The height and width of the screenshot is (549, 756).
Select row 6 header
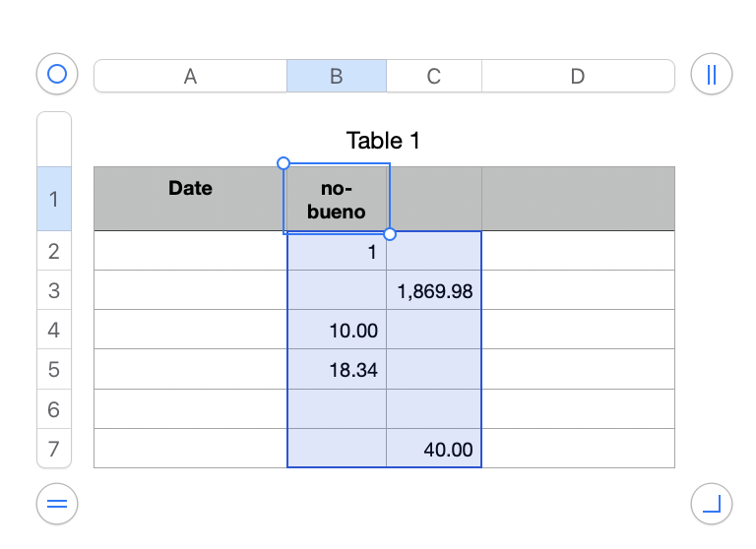click(x=54, y=409)
